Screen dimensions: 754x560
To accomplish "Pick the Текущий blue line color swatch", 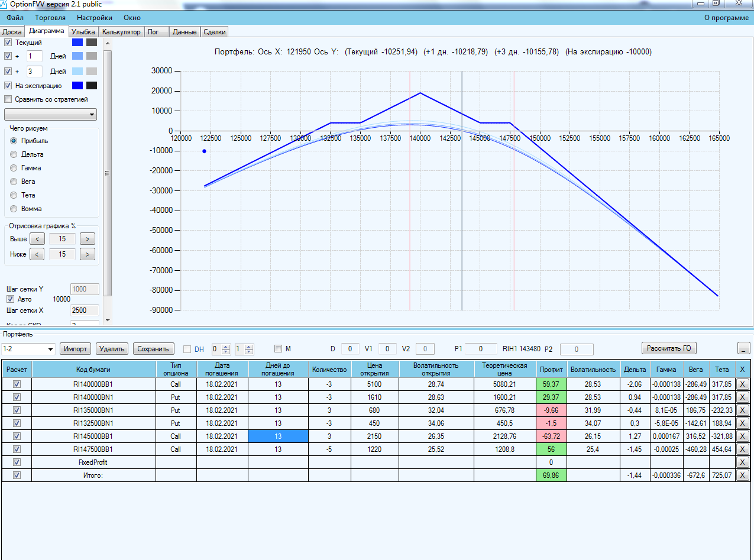I will pos(77,43).
